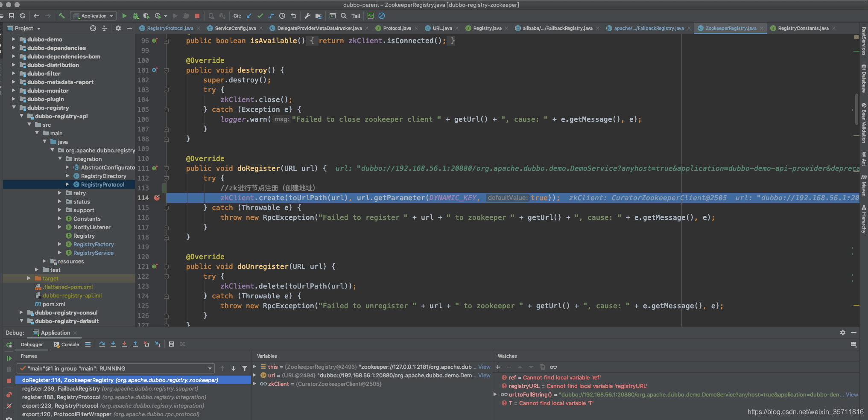This screenshot has height=420, width=868.
Task: Open the Database side tool window
Action: tap(864, 79)
